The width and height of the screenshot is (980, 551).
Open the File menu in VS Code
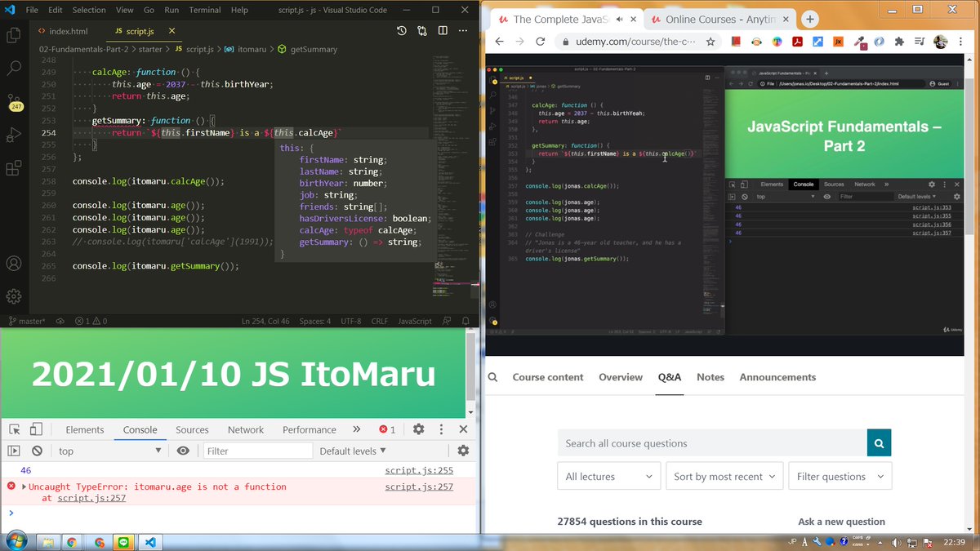32,10
